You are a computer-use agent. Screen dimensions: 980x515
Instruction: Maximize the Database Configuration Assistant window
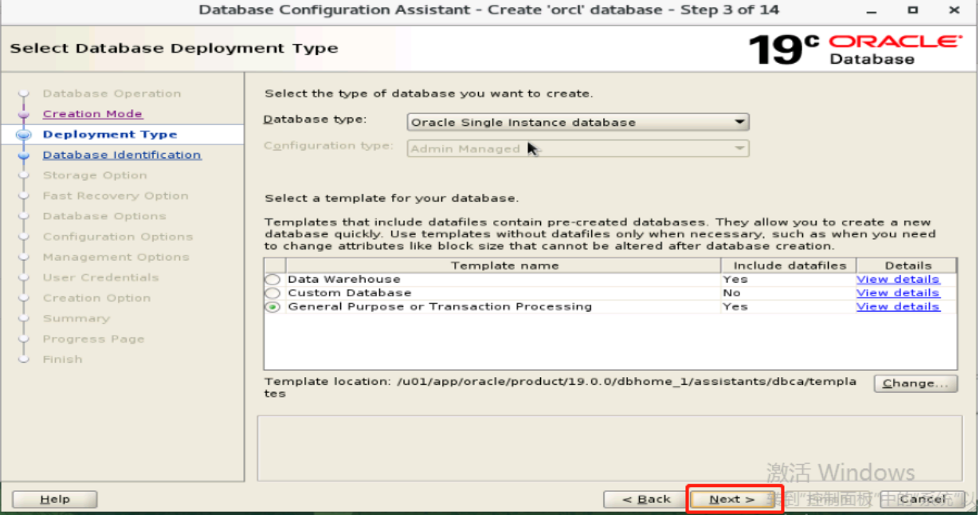(x=914, y=10)
